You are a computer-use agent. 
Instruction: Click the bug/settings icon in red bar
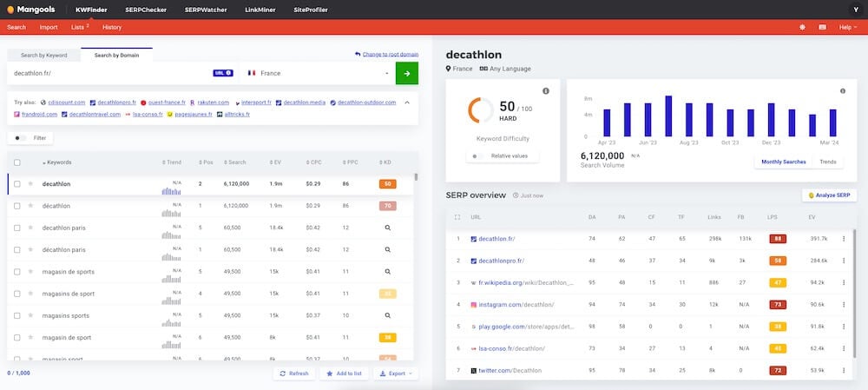[x=802, y=27]
